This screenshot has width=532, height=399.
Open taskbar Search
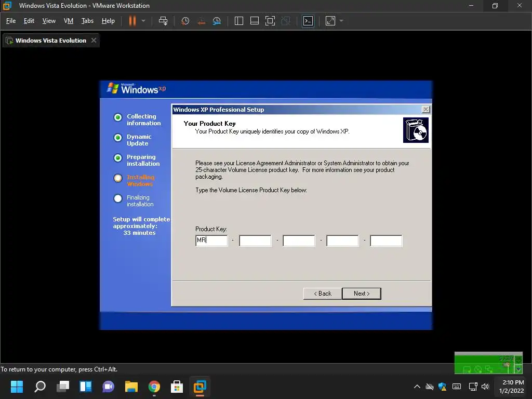(39, 387)
